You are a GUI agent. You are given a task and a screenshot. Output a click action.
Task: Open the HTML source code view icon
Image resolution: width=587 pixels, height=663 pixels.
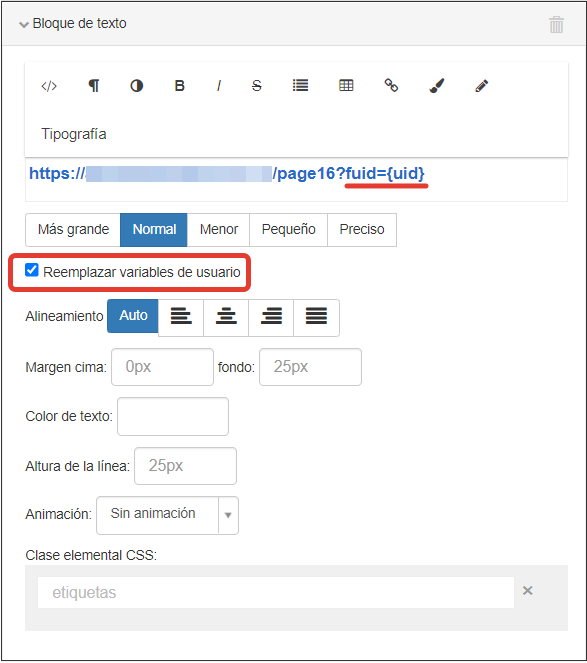pyautogui.click(x=49, y=86)
